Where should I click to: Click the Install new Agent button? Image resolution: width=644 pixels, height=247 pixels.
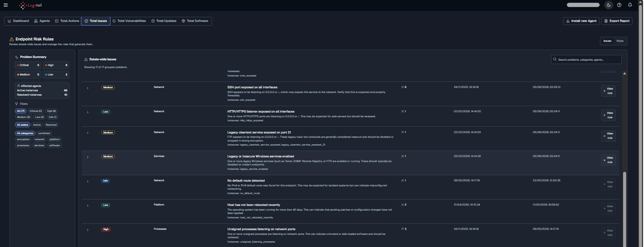point(581,21)
